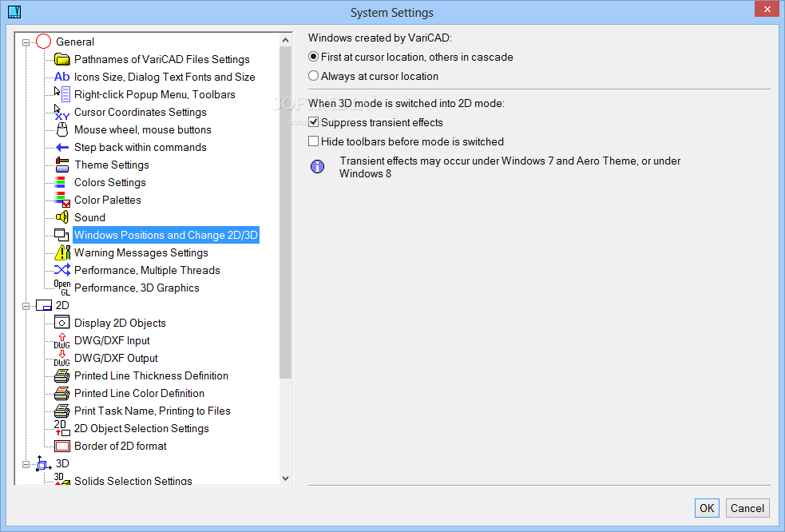785x532 pixels.
Task: Click the yellow warning triangle icon
Action: pyautogui.click(x=62, y=252)
